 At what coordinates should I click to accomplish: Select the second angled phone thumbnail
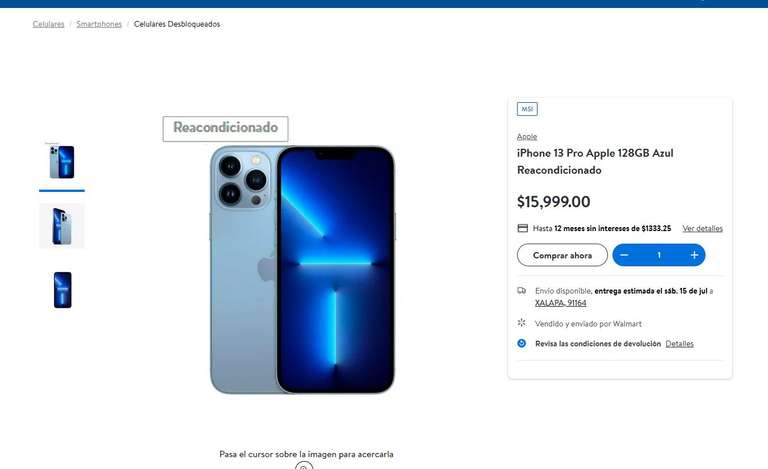pos(62,226)
